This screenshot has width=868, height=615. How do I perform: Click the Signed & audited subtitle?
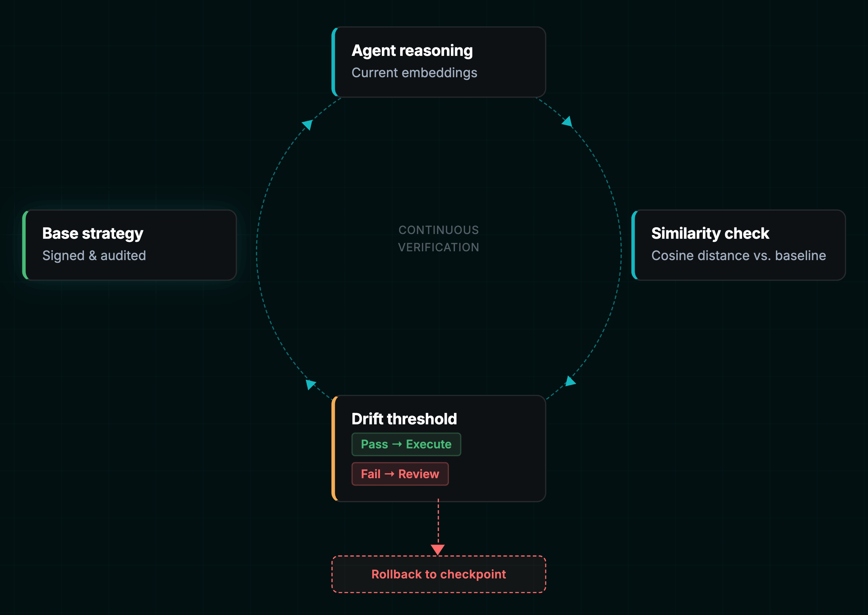tap(94, 256)
